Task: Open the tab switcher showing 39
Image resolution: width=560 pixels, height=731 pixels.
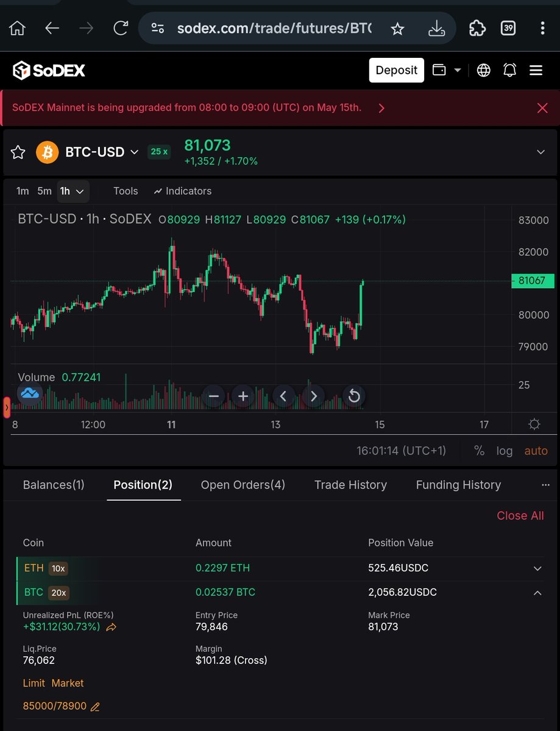Action: click(508, 28)
